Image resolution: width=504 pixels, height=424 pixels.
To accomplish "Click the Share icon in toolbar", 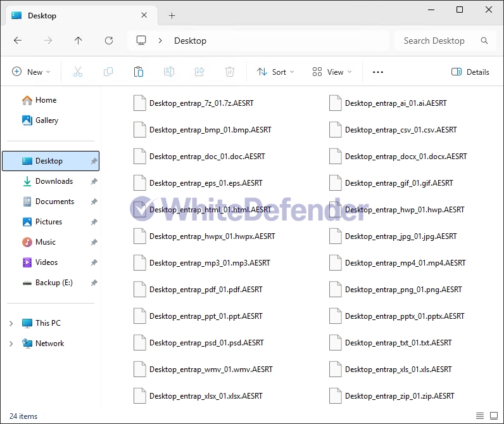I will click(x=199, y=72).
